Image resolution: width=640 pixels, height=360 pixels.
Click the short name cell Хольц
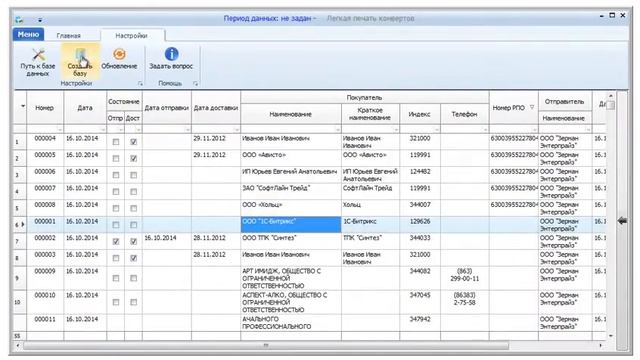click(370, 208)
